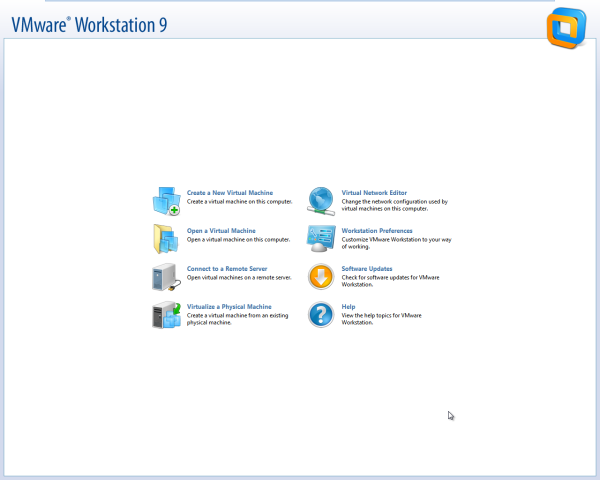600x480 pixels.
Task: Launch the "Virtual Network Editor" link
Action: tap(374, 193)
